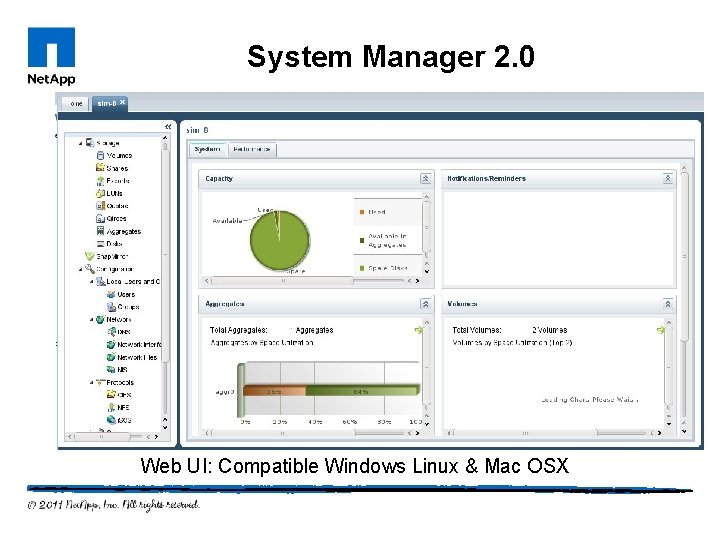Screen dimensions: 720x540
Task: Collapse the Protocols tree node arrow
Action: pyautogui.click(x=91, y=382)
